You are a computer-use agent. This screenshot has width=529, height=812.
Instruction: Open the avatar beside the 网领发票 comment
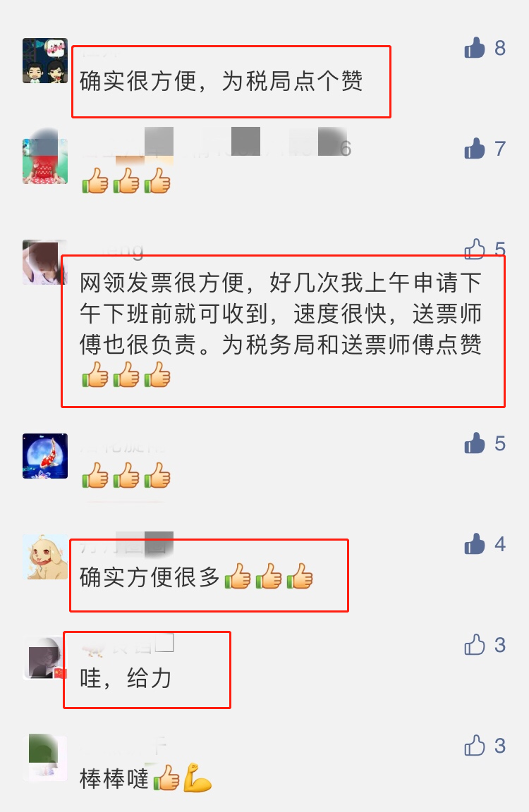click(45, 262)
